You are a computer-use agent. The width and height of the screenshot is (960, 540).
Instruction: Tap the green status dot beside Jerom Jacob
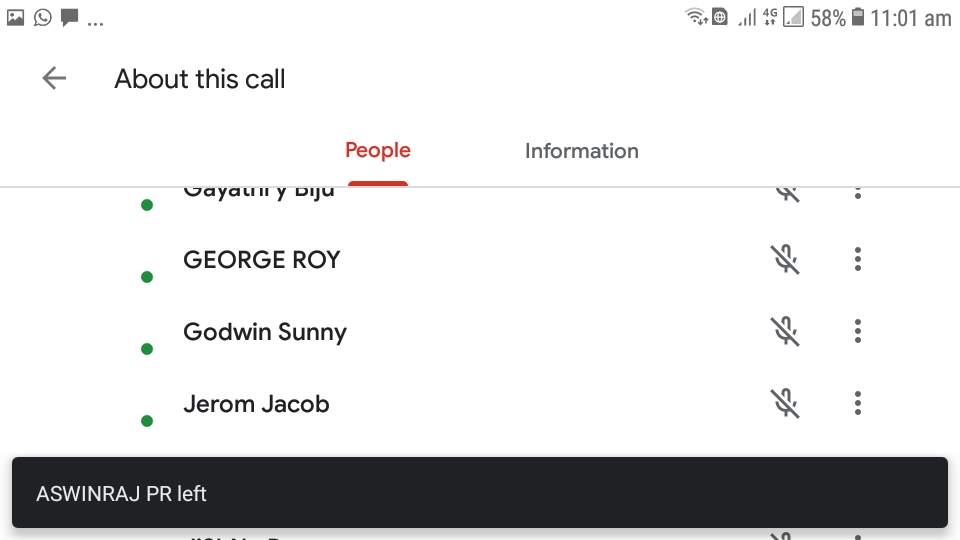point(147,421)
